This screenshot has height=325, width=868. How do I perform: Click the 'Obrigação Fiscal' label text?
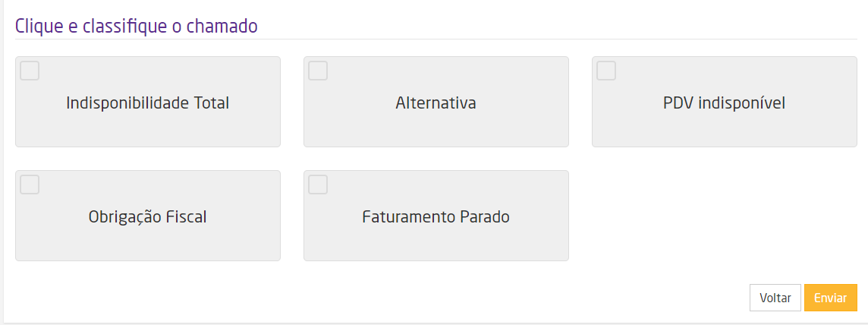(x=148, y=216)
